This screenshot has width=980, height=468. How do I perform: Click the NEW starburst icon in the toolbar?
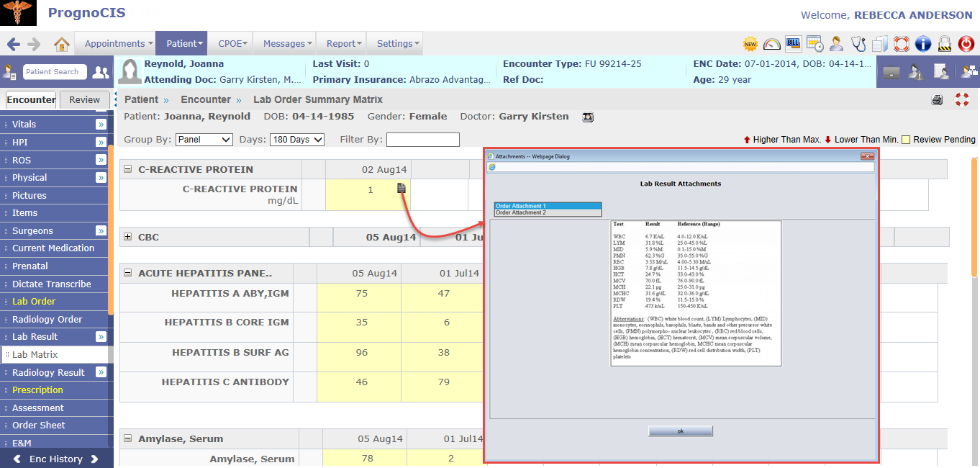[750, 44]
